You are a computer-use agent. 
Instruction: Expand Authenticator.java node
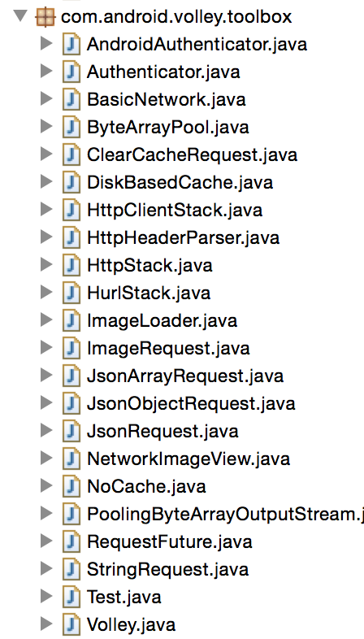[47, 72]
